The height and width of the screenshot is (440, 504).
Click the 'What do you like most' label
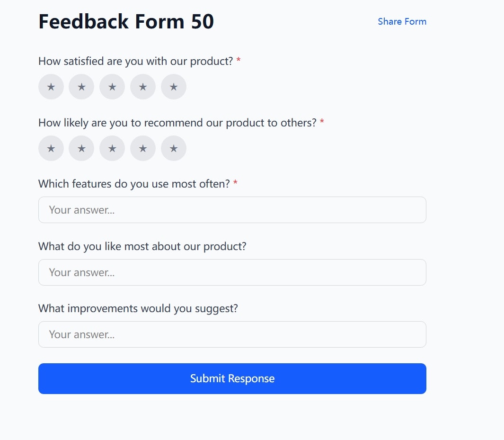click(142, 246)
